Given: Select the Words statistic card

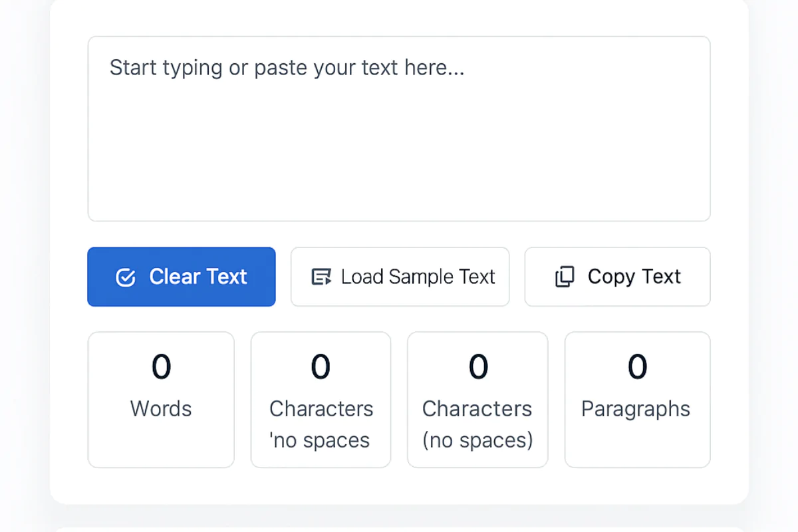Looking at the screenshot, I should [x=160, y=399].
